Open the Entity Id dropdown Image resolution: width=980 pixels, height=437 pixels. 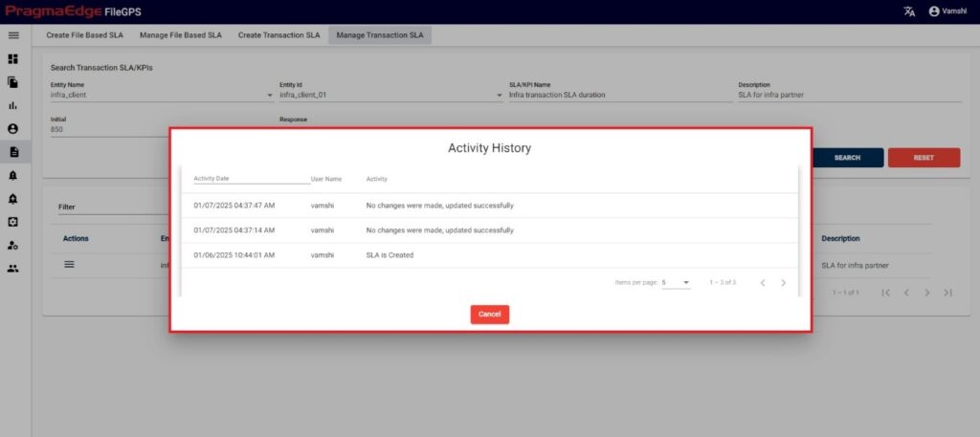pyautogui.click(x=391, y=96)
